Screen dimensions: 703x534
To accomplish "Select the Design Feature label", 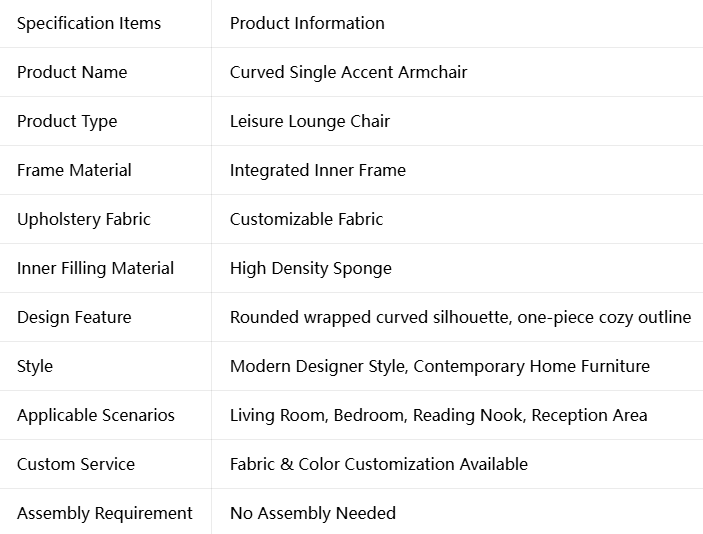I will (74, 317).
